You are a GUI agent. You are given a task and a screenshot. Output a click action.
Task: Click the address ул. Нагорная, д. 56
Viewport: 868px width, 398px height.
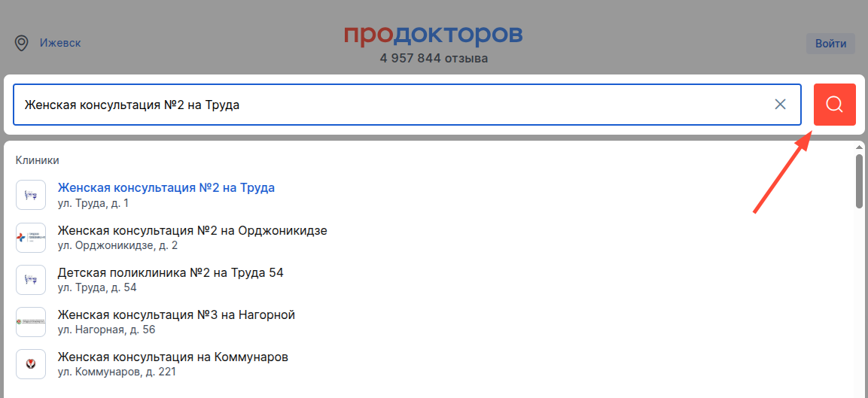pos(106,330)
